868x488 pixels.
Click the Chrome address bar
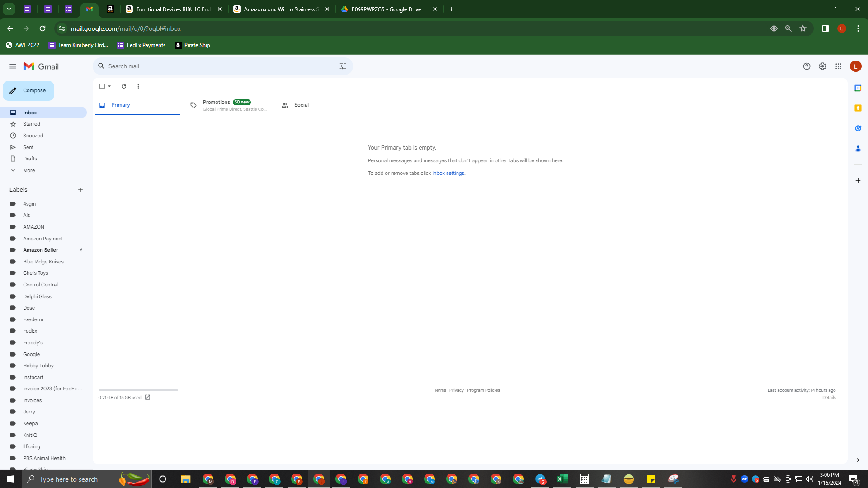click(416, 28)
